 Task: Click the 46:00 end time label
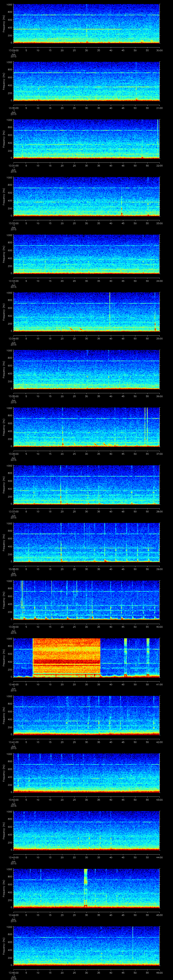tap(159, 973)
